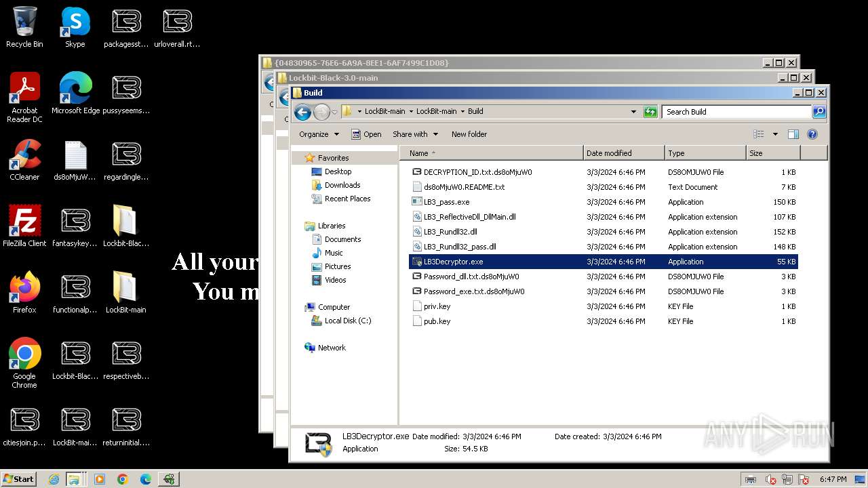Image resolution: width=868 pixels, height=488 pixels.
Task: Open the Explorer help icon
Action: click(x=812, y=134)
